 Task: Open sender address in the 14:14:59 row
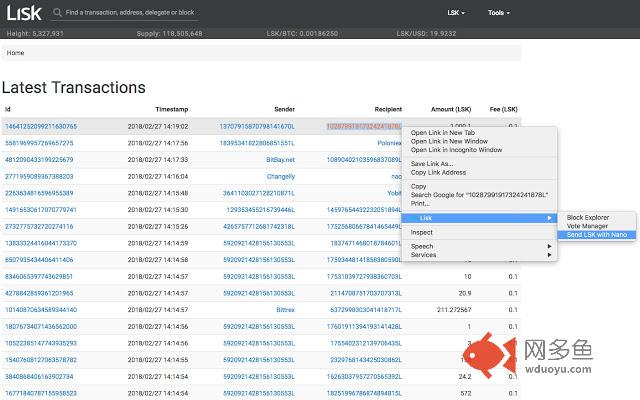pyautogui.click(x=259, y=243)
